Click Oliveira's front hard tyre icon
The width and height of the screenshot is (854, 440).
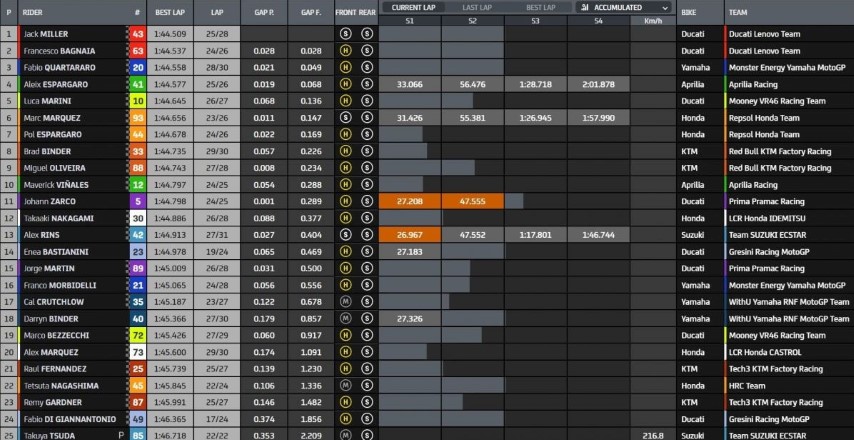tap(345, 168)
